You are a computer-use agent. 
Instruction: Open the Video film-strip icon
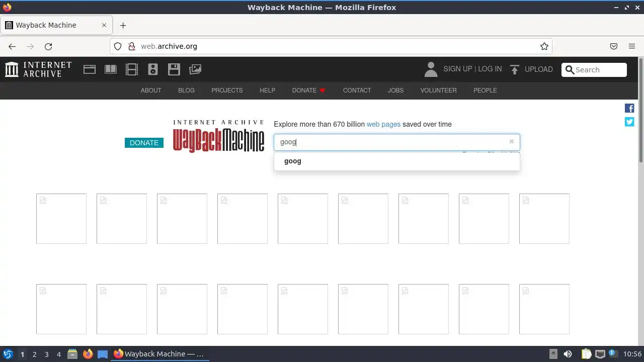(x=132, y=69)
